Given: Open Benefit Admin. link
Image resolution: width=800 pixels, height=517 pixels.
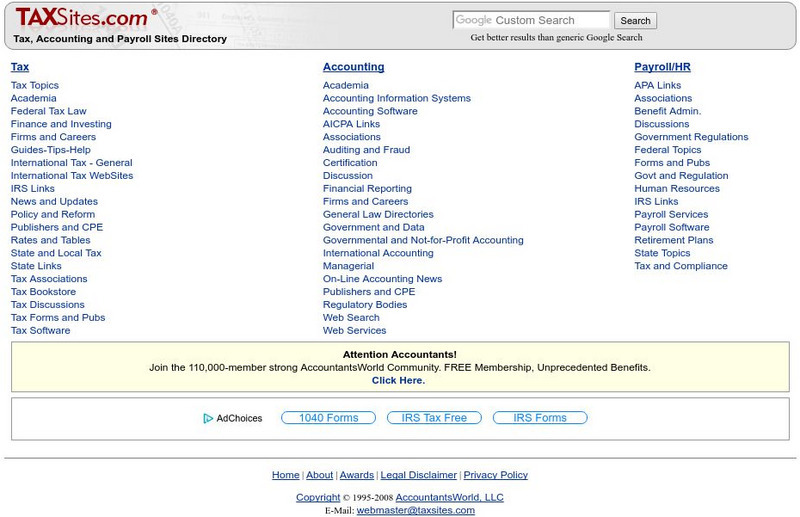Looking at the screenshot, I should coord(668,111).
